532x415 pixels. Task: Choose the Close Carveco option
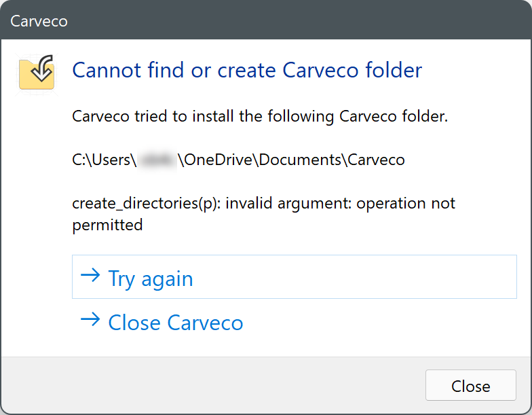tap(294, 322)
